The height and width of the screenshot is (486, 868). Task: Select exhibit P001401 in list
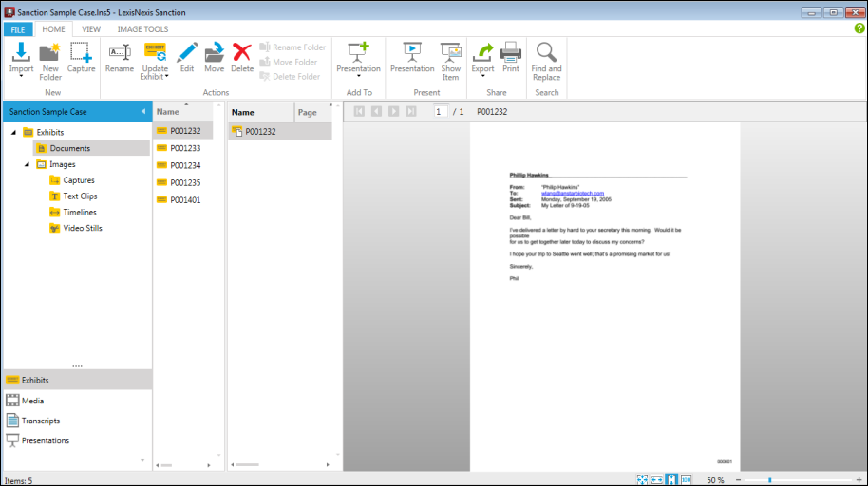click(x=183, y=200)
